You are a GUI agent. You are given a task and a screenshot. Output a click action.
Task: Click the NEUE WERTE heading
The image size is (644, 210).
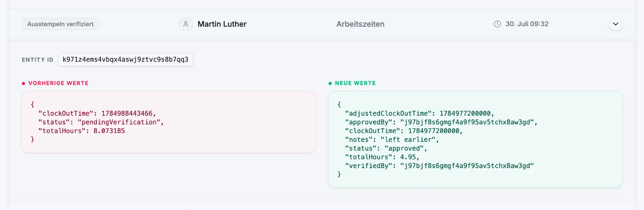pos(355,83)
